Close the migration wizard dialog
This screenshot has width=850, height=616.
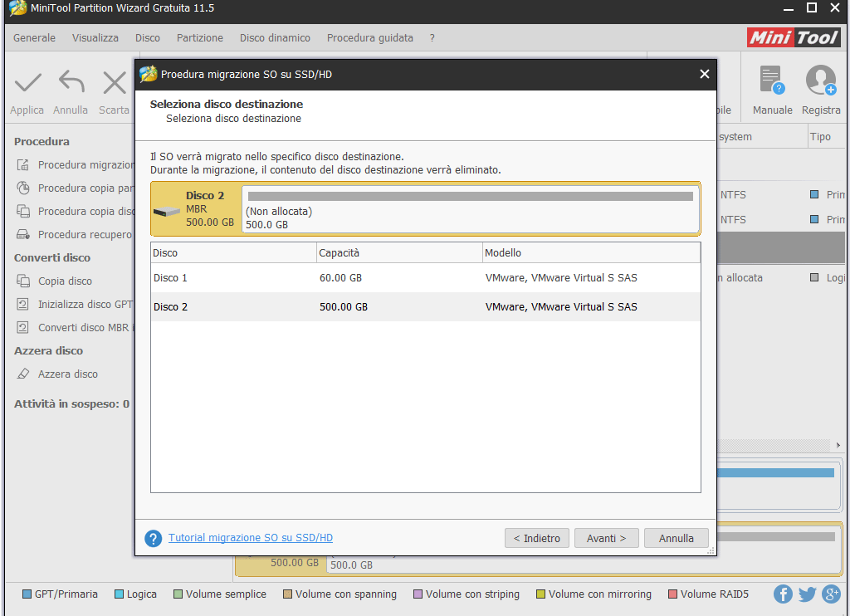click(x=704, y=75)
